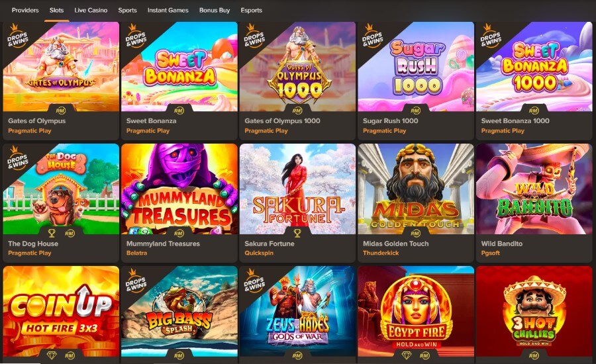Click the trophy icon on Sakura Fortune

point(297,233)
